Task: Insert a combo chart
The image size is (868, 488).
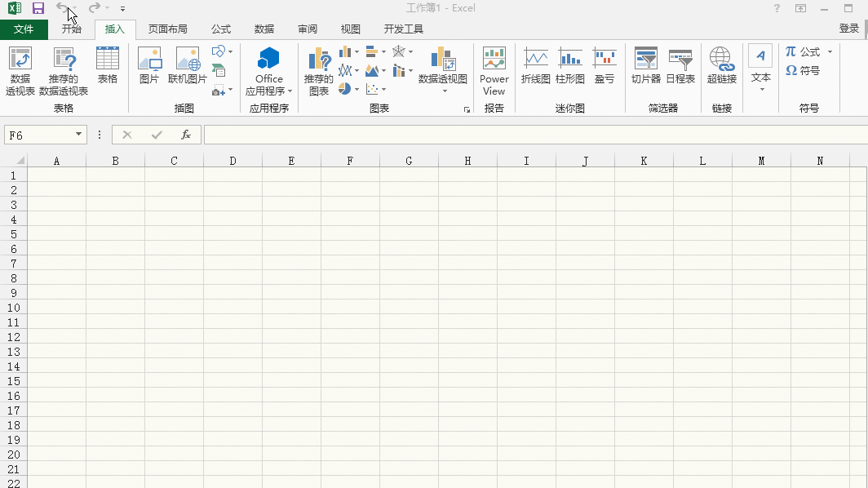Action: 399,70
